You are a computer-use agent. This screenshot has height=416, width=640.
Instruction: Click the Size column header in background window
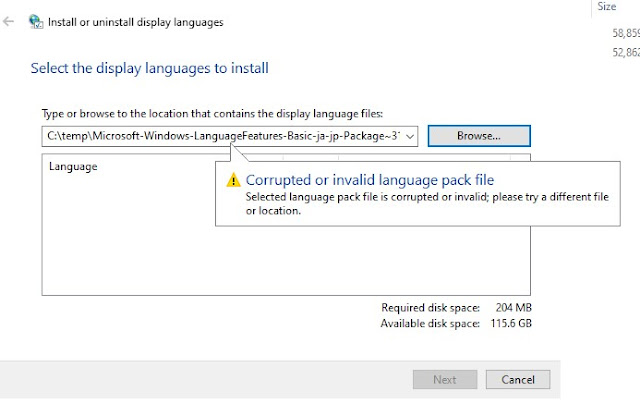607,7
